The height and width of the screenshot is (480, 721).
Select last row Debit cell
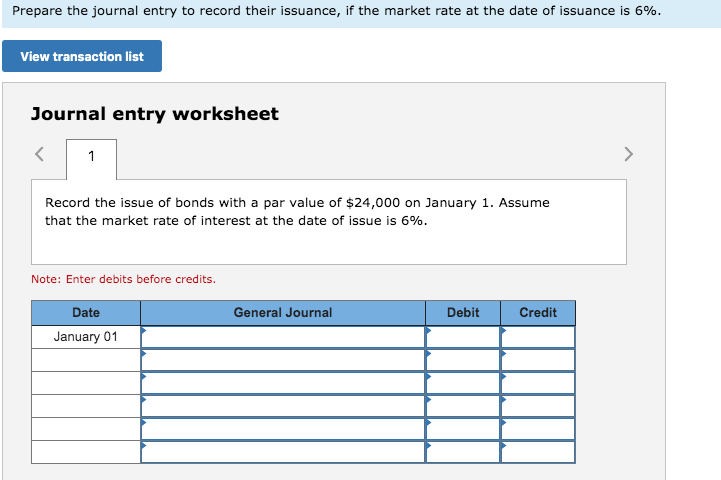pyautogui.click(x=463, y=452)
